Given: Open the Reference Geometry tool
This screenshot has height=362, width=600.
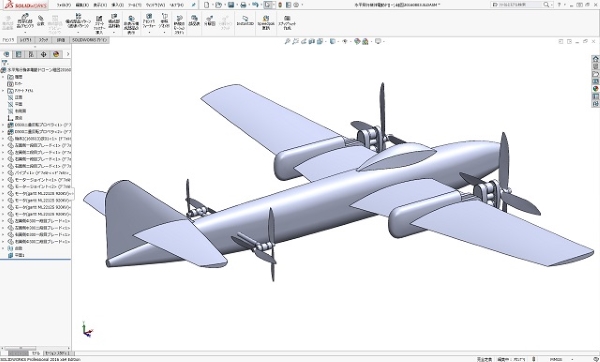Looking at the screenshot, I should click(x=164, y=22).
